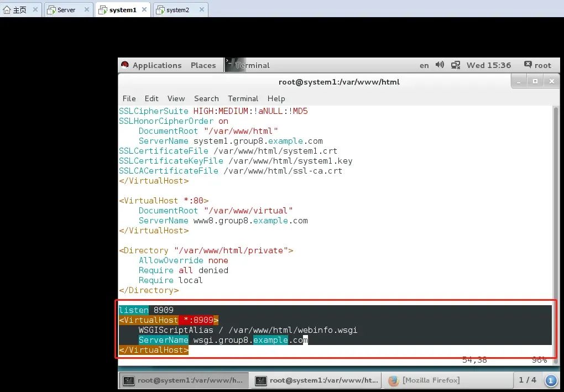Open the en input language selector

(x=424, y=65)
